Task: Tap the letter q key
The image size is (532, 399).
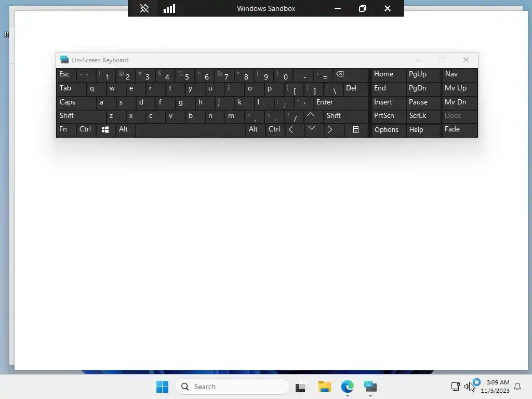Action: pyautogui.click(x=96, y=89)
